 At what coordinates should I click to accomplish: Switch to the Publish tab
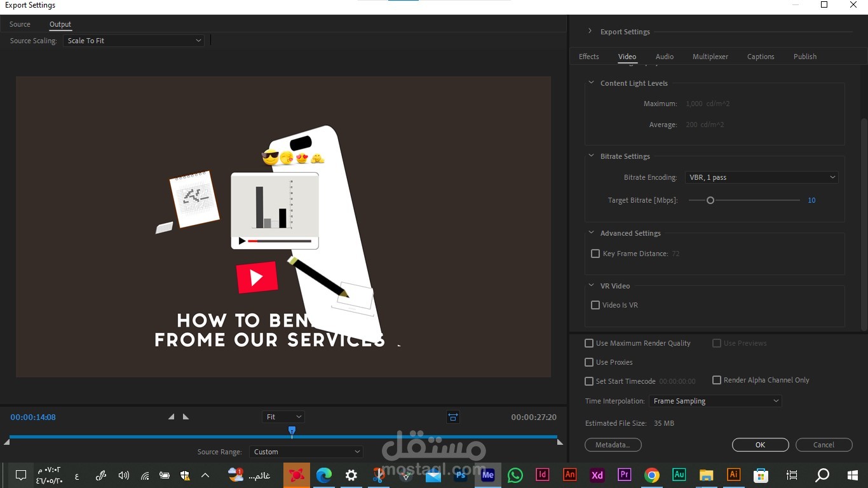(x=805, y=57)
